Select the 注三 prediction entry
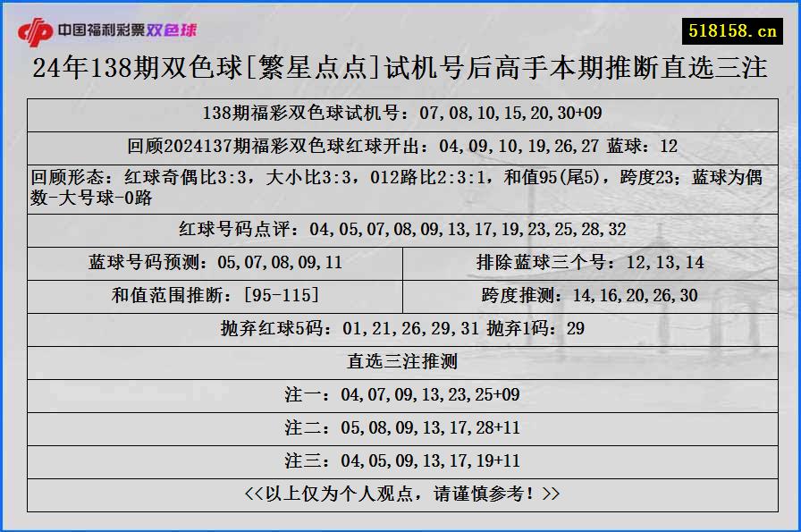This screenshot has height=532, width=801. click(400, 460)
